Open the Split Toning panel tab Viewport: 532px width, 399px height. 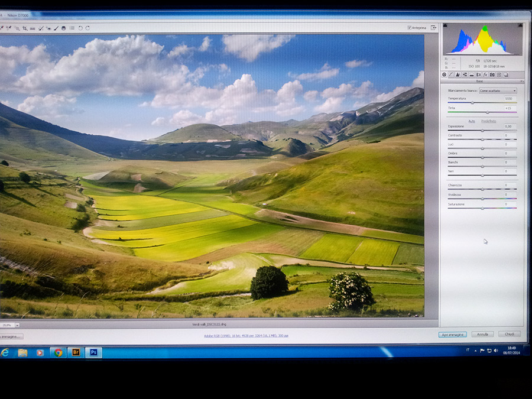[472, 74]
